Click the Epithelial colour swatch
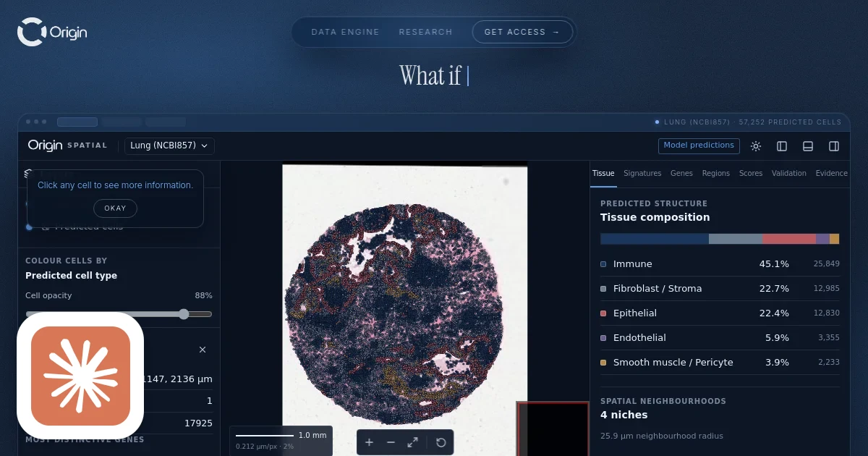The height and width of the screenshot is (456, 868). click(x=603, y=313)
